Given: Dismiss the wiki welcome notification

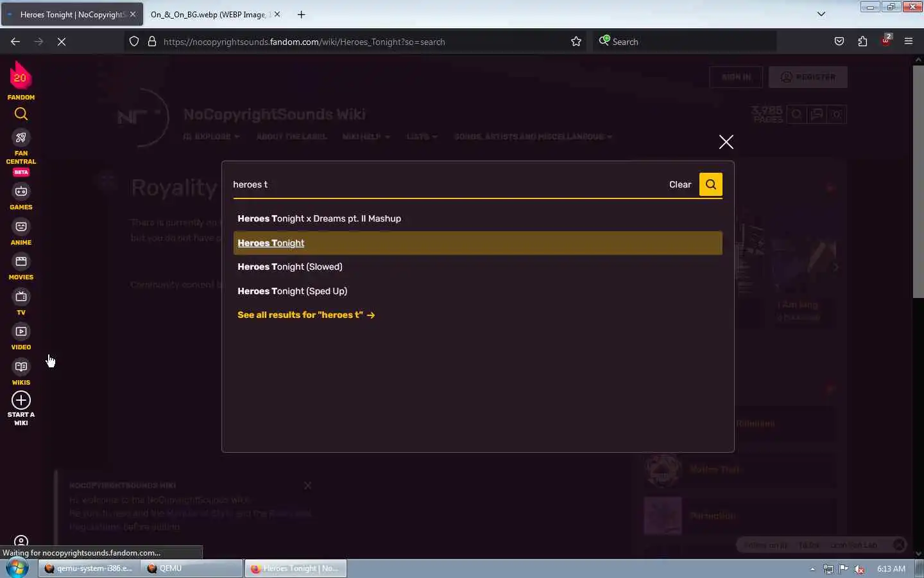Looking at the screenshot, I should (308, 486).
